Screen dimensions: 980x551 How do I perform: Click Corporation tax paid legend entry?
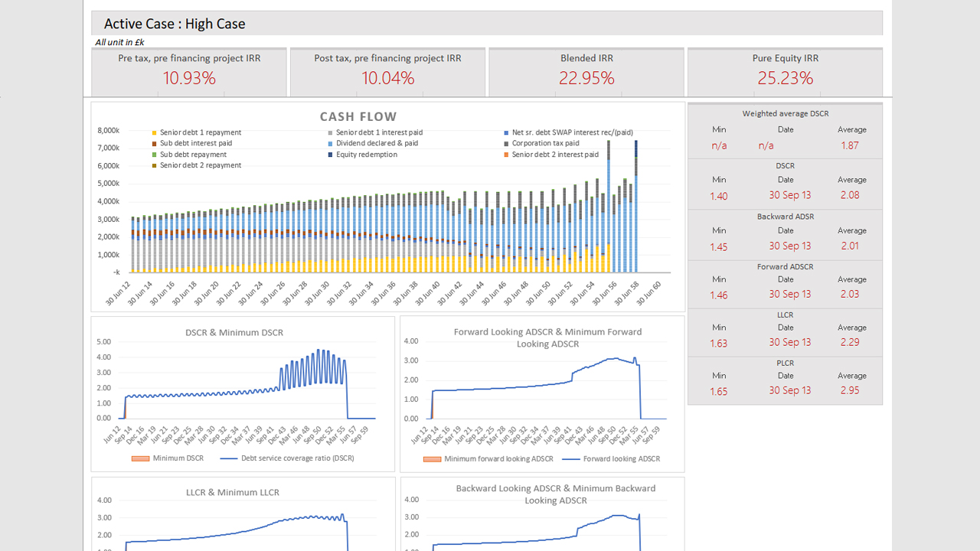[x=545, y=143]
